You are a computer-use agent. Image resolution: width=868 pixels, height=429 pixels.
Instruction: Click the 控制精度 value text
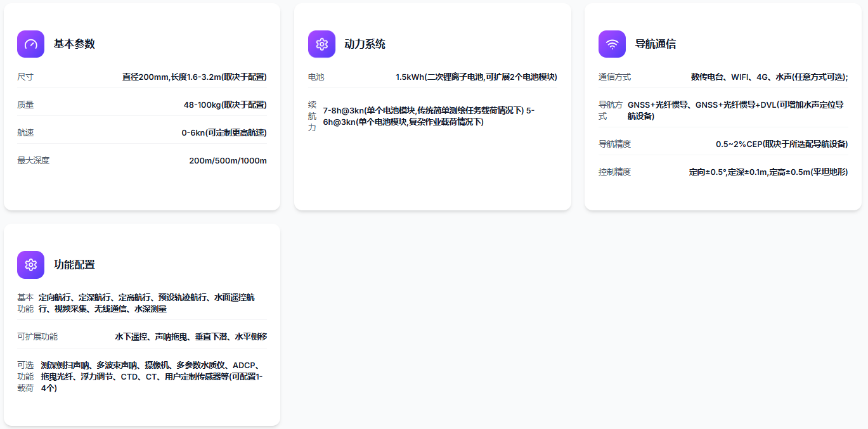(x=768, y=172)
